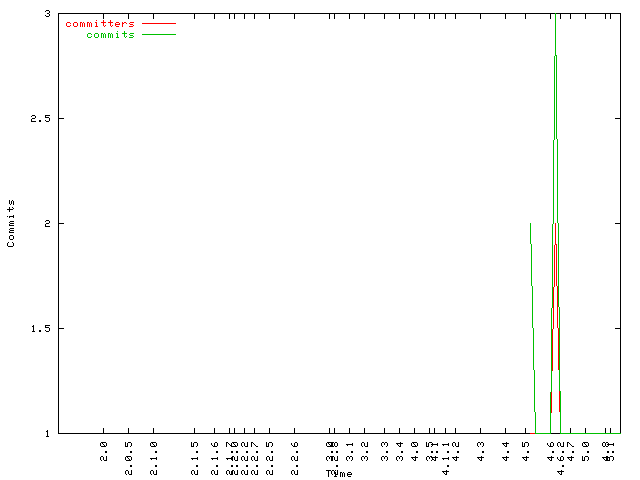Click the green "commits" legend label
640x480 pixels.
110,35
